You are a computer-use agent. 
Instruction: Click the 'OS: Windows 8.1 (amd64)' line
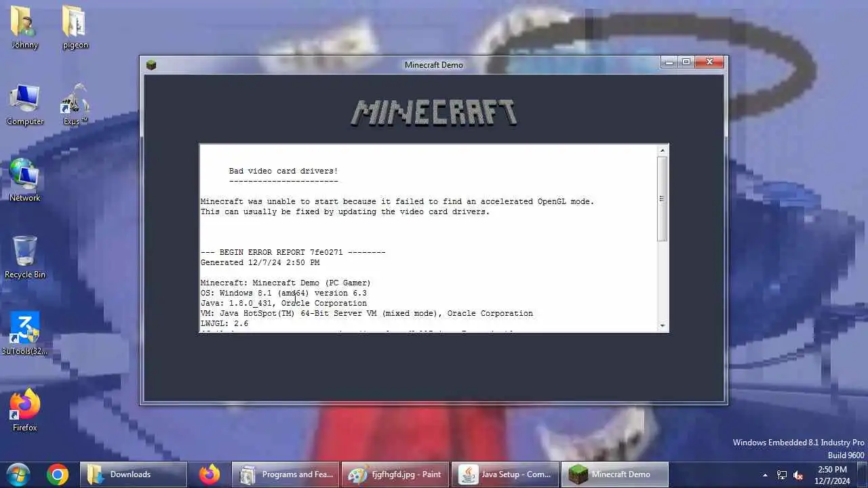[x=283, y=293]
